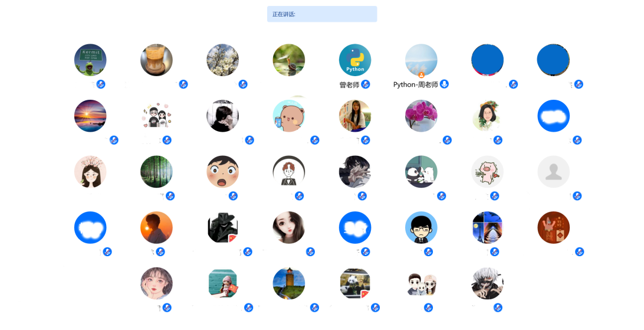The width and height of the screenshot is (644, 330).
Task: Click the Kermit the frog avatar
Action: (x=90, y=60)
